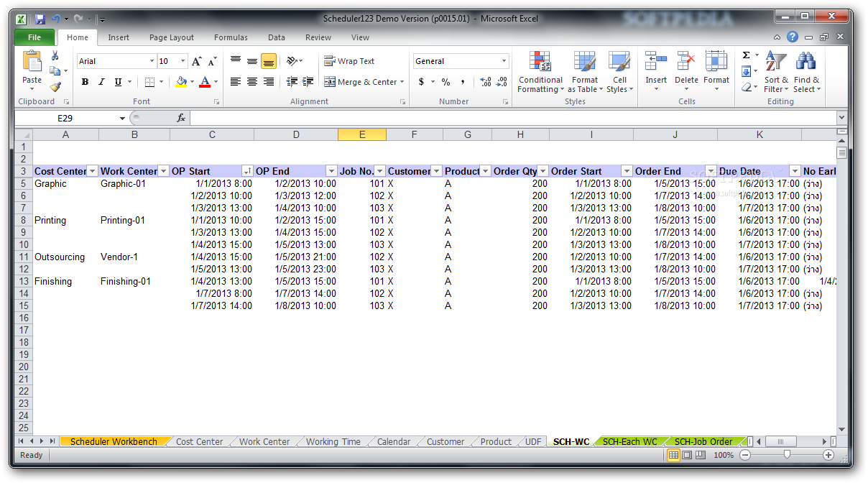
Task: Open the Cost Center column filter dropdown
Action: coord(92,171)
